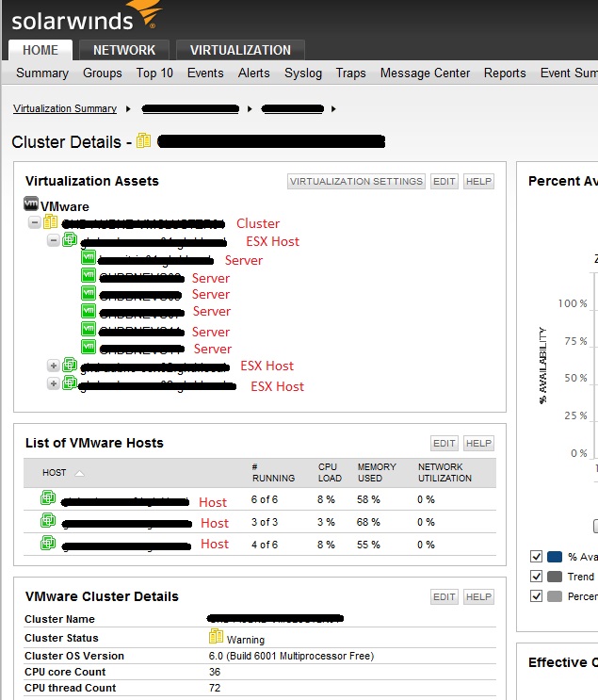The width and height of the screenshot is (598, 700).
Task: Click the '4 of 6' running value
Action: click(265, 545)
